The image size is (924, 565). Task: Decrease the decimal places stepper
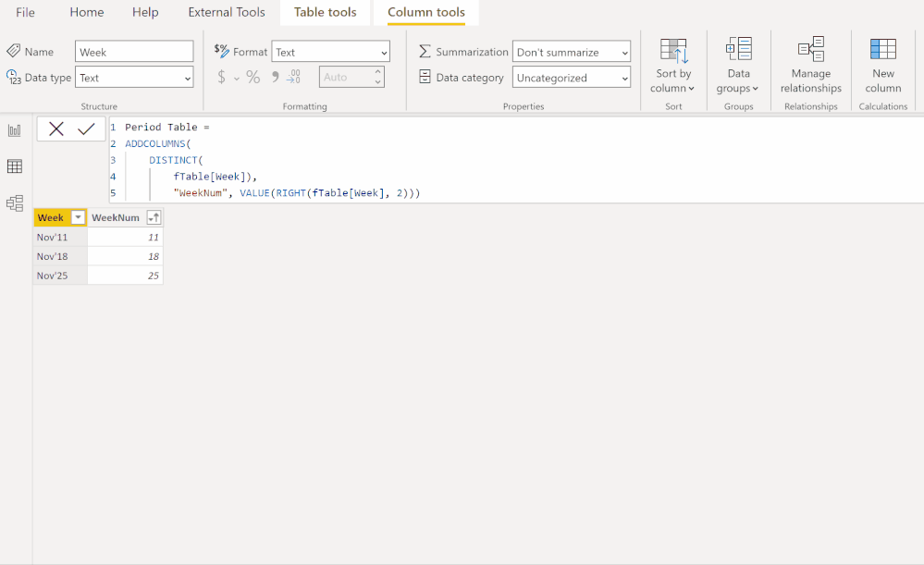[x=377, y=82]
